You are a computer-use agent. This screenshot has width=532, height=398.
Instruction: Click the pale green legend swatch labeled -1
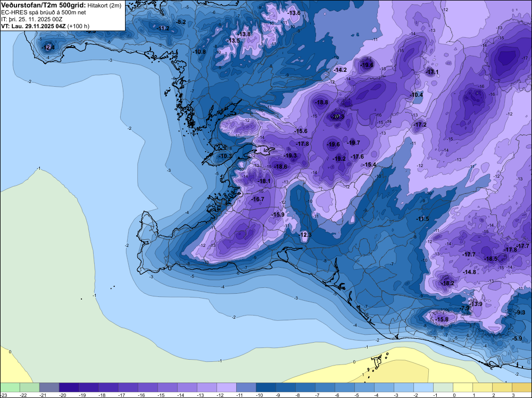tap(443, 387)
